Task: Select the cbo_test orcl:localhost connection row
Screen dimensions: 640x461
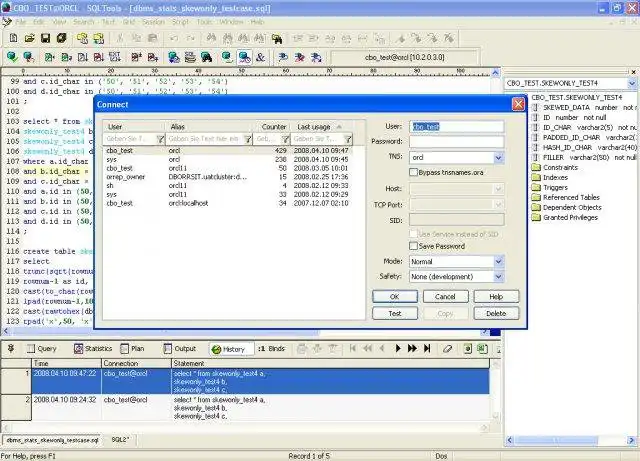Action: point(227,203)
